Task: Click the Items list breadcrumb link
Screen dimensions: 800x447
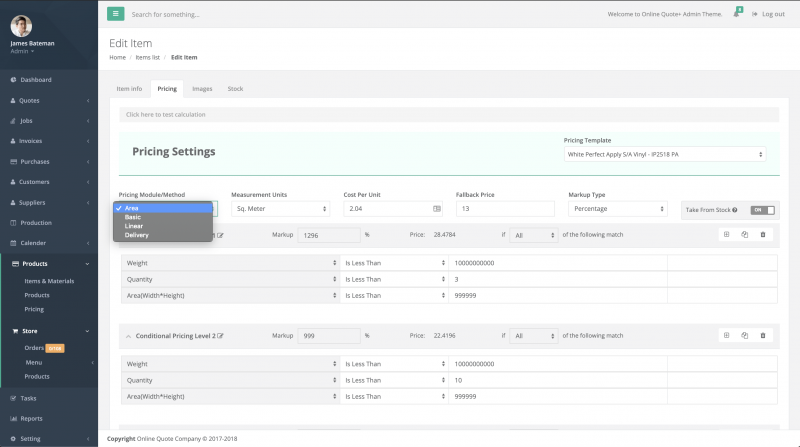Action: (148, 57)
